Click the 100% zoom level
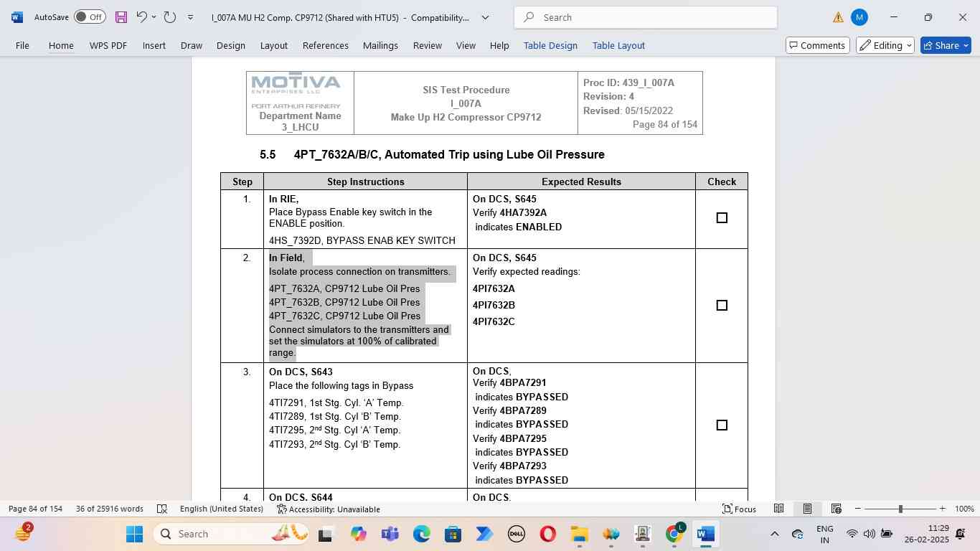The width and height of the screenshot is (980, 551). pos(964,509)
